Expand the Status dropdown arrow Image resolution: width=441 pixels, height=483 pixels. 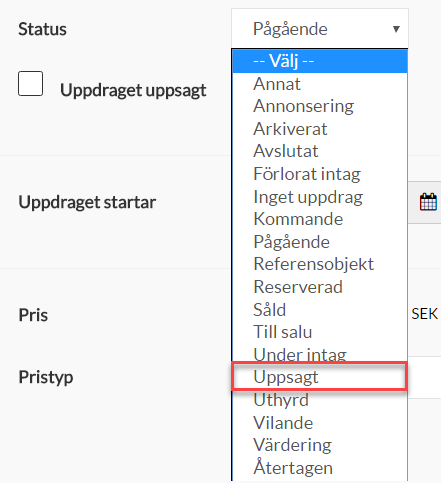[x=396, y=29]
